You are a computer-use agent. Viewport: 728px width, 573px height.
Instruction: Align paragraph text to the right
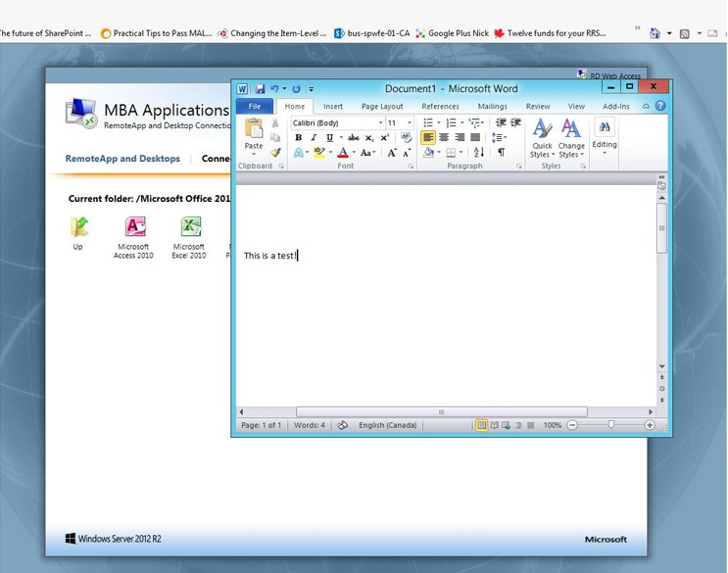460,137
